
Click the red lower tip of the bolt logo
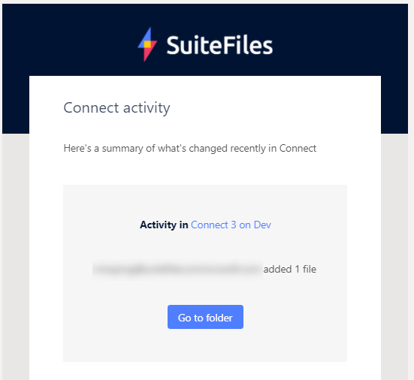point(147,55)
